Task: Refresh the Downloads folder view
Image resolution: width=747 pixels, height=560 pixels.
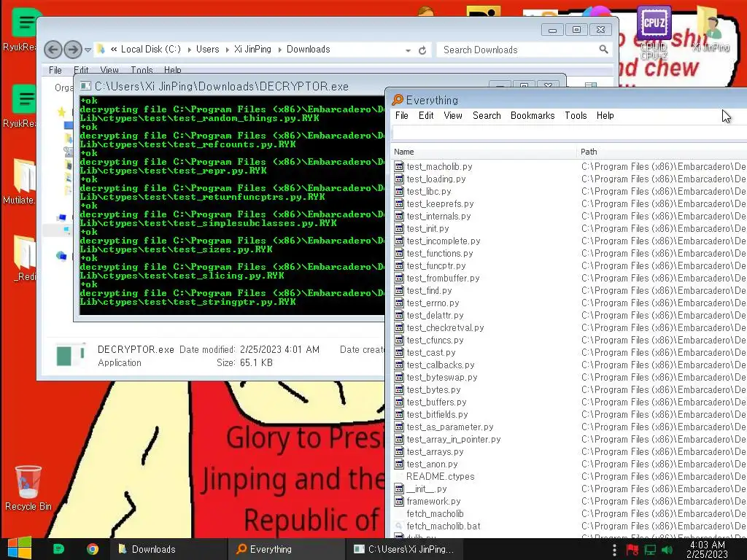Action: click(x=422, y=50)
